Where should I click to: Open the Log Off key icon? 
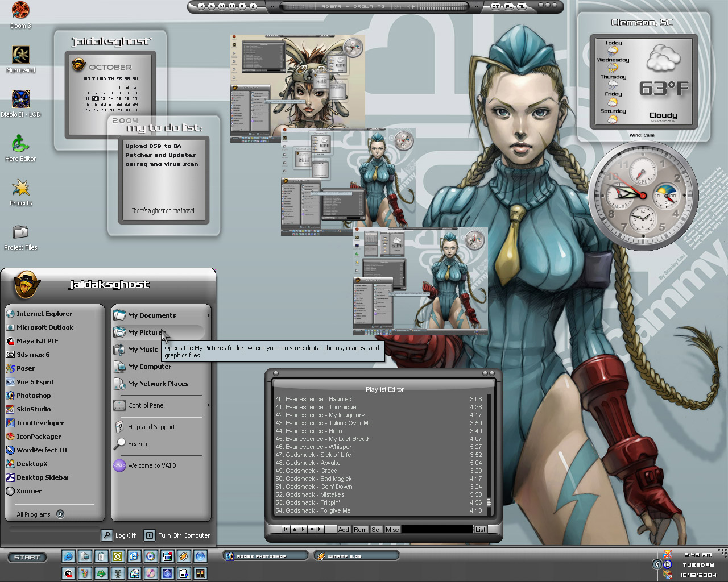tap(106, 535)
